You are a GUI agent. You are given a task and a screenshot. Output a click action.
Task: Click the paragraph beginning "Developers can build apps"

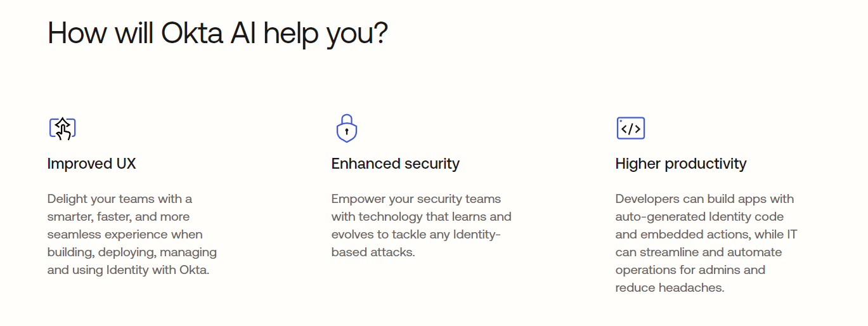tap(706, 243)
